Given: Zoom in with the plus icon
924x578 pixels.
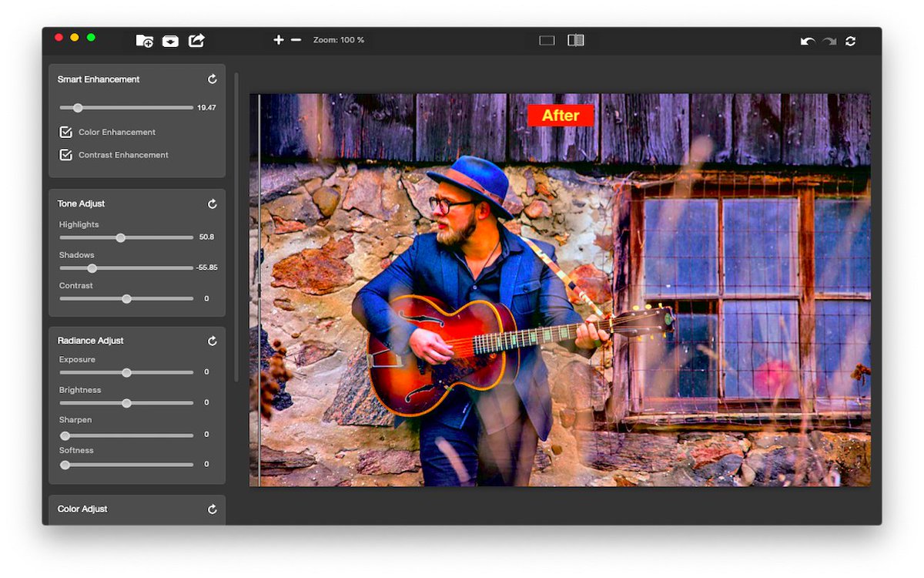Looking at the screenshot, I should coord(279,40).
